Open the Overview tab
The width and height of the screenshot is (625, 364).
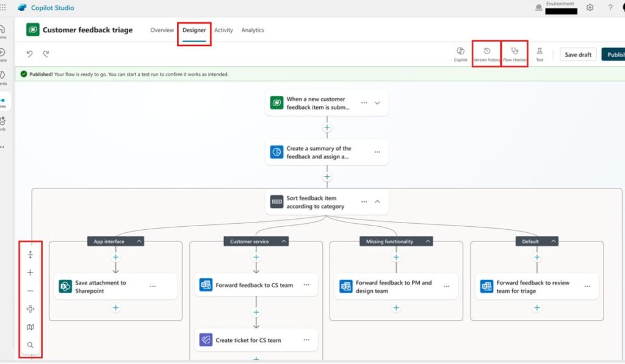[x=162, y=30]
